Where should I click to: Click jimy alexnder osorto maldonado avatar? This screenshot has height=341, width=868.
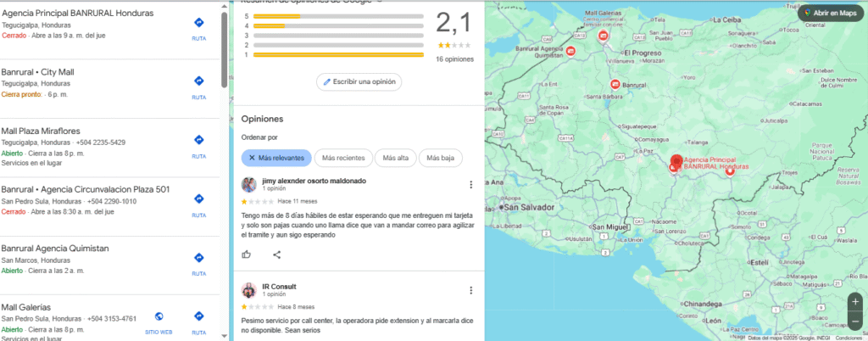(249, 184)
